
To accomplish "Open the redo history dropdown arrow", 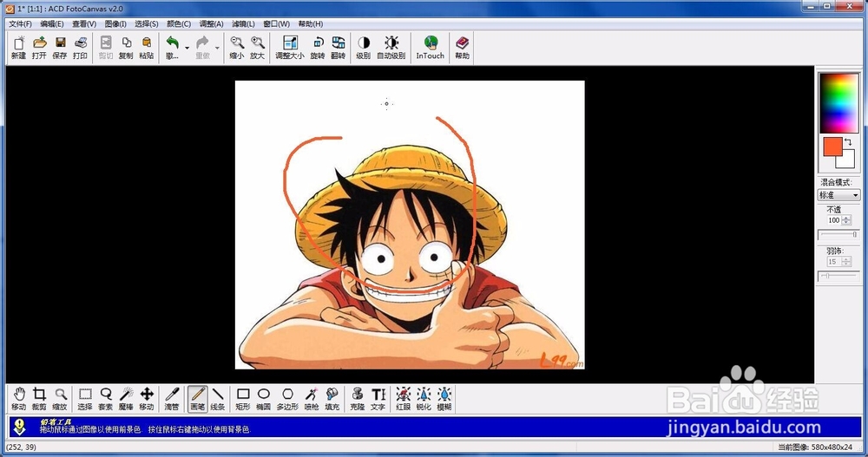I will click(x=217, y=49).
